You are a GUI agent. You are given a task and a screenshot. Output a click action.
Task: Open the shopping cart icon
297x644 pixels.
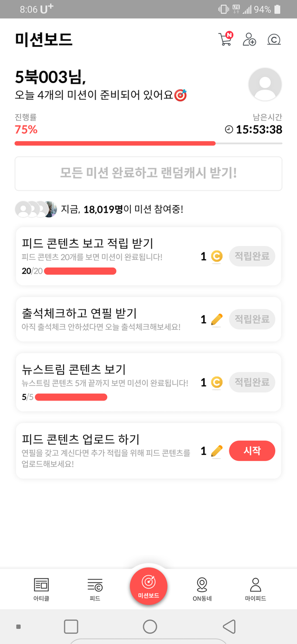click(225, 39)
